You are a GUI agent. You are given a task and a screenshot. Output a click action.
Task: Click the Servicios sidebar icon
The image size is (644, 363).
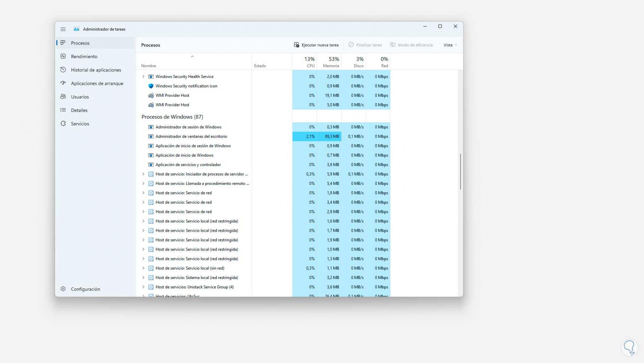[x=63, y=123]
